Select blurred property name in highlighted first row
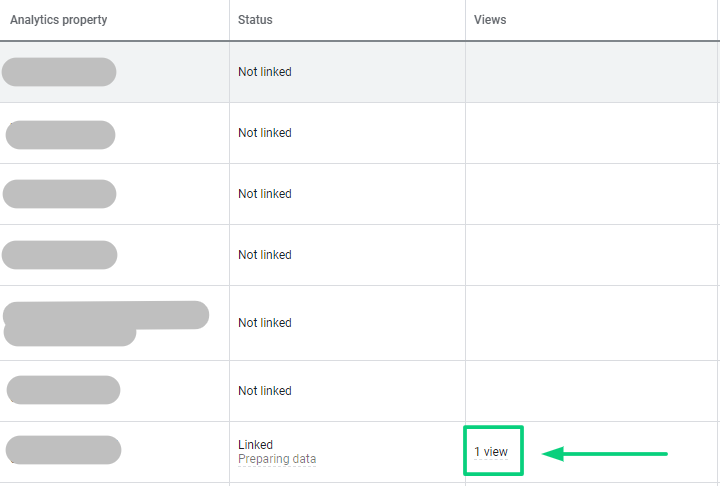Screen dimensions: 720x486 coord(59,72)
